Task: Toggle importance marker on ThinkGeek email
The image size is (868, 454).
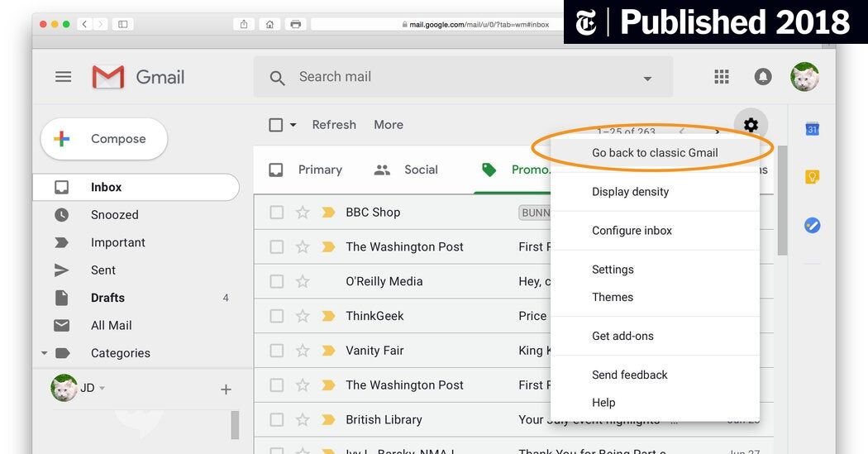Action: point(328,316)
